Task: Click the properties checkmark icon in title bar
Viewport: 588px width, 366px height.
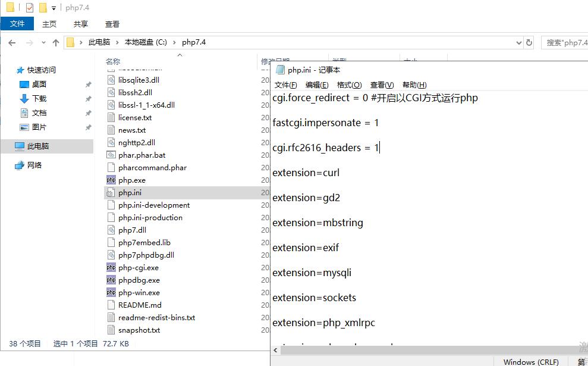Action: [x=30, y=8]
